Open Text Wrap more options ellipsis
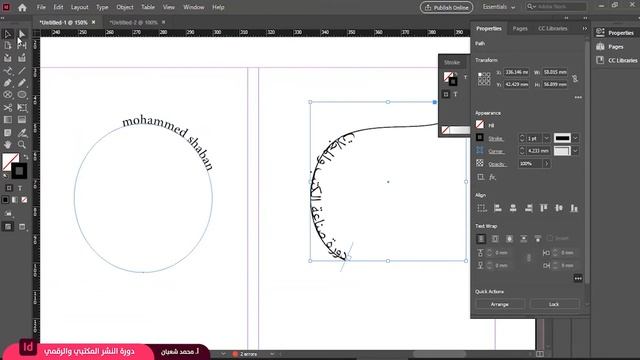Image resolution: width=640 pixels, height=360 pixels. (578, 278)
